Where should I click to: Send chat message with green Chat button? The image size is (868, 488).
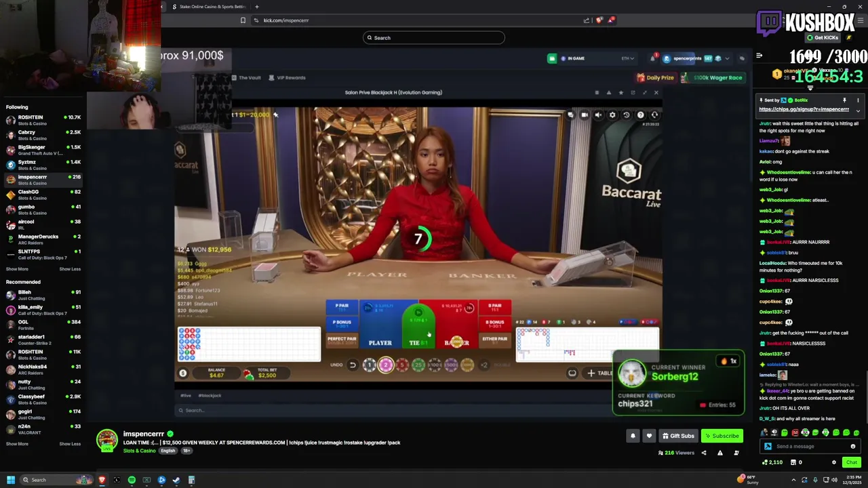tap(851, 462)
